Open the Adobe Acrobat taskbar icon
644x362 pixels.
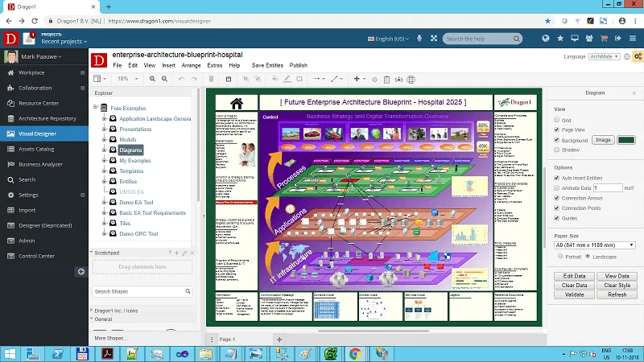click(x=108, y=354)
